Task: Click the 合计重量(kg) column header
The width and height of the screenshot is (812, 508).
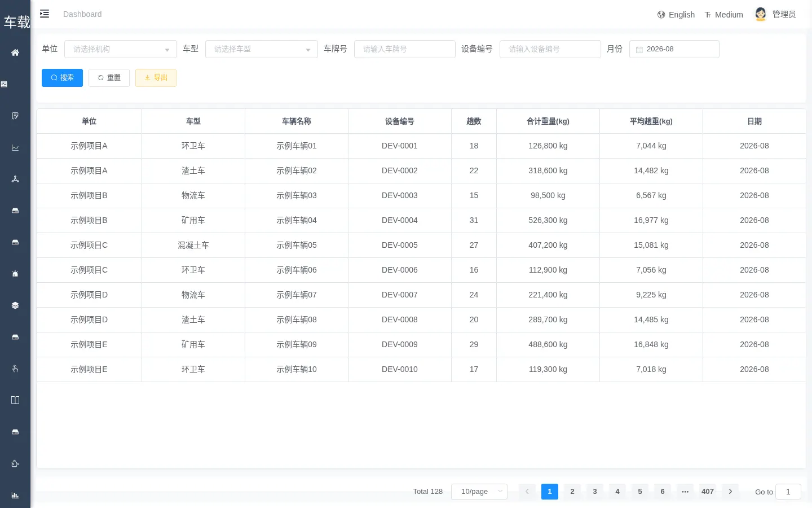Action: tap(548, 121)
